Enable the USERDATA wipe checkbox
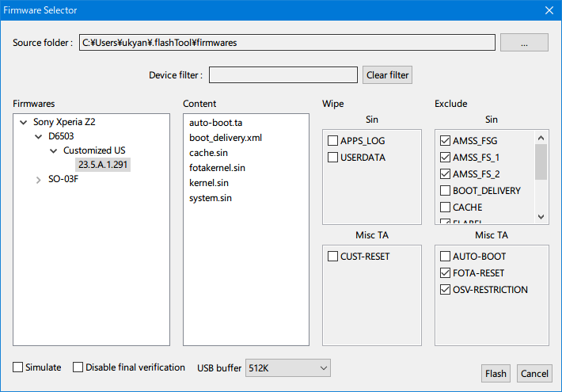Viewport: 562px width, 392px height. point(332,157)
